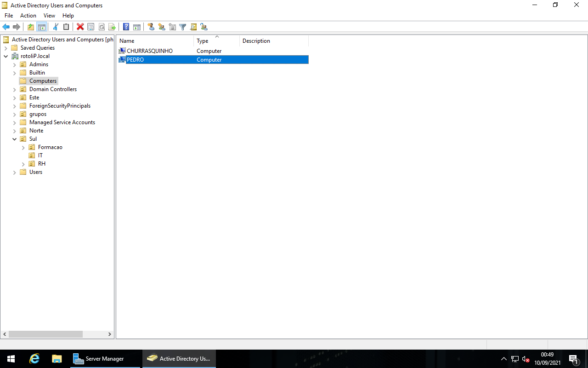Viewport: 588px width, 368px height.
Task: Click the Delete (red X) toolbar icon
Action: tap(80, 27)
